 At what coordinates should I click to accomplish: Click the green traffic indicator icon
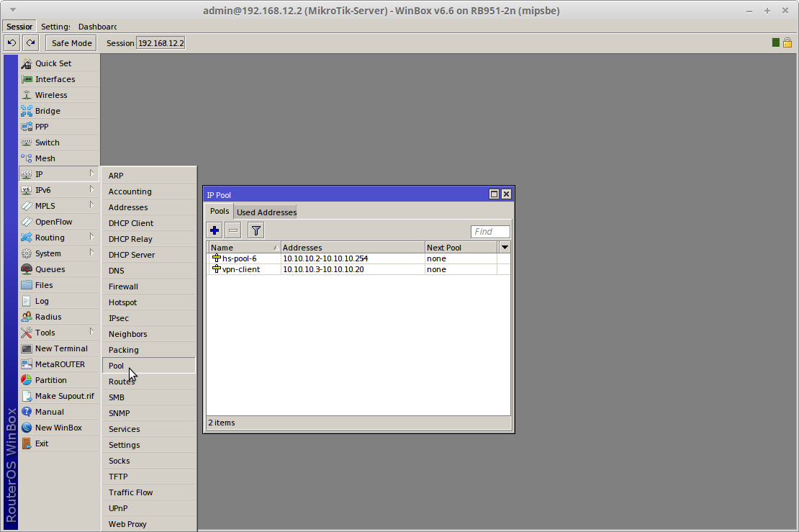775,42
